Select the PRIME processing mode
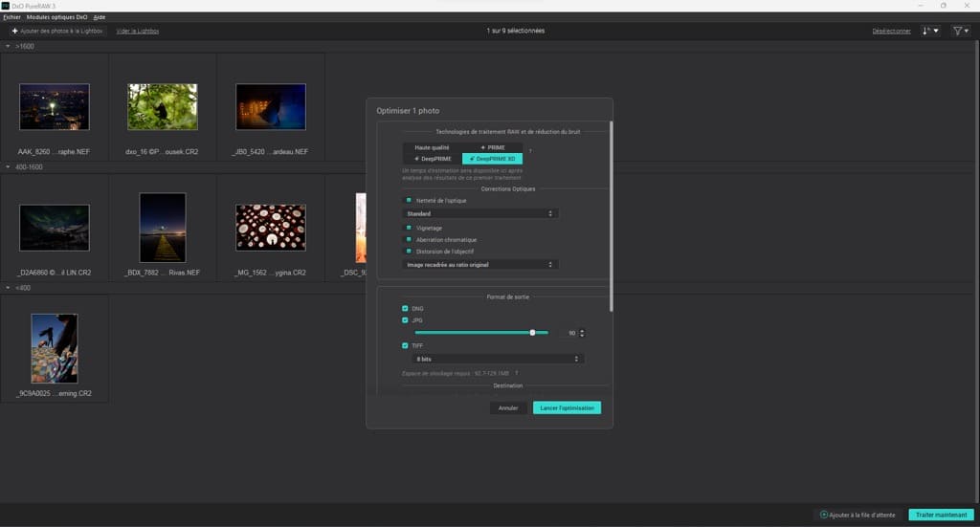The height and width of the screenshot is (527, 980). pos(493,147)
